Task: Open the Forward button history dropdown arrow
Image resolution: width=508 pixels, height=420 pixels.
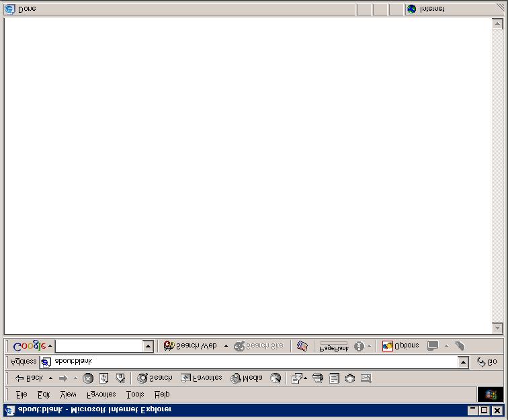Action: [x=75, y=378]
